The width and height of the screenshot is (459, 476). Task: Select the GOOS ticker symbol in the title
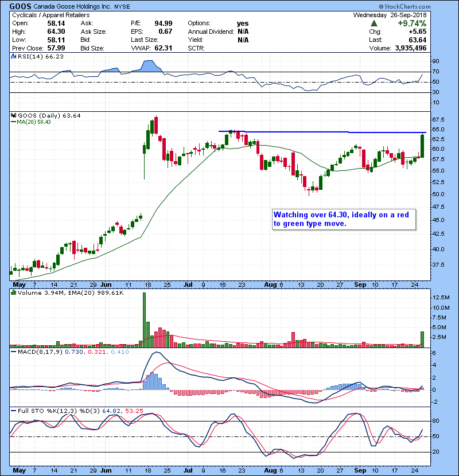tap(20, 6)
